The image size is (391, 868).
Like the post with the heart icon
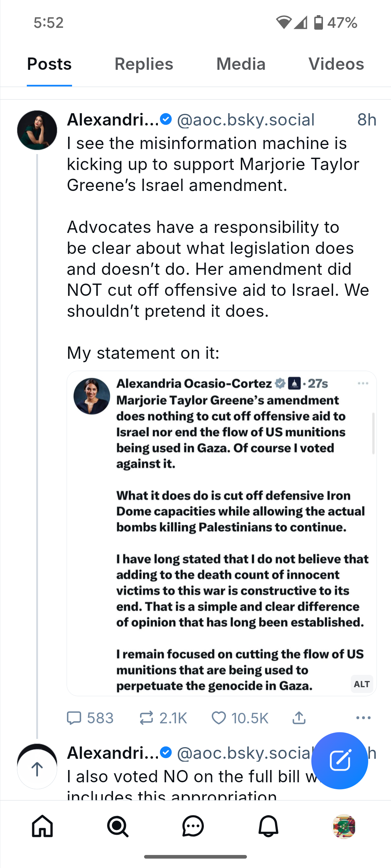click(x=219, y=718)
